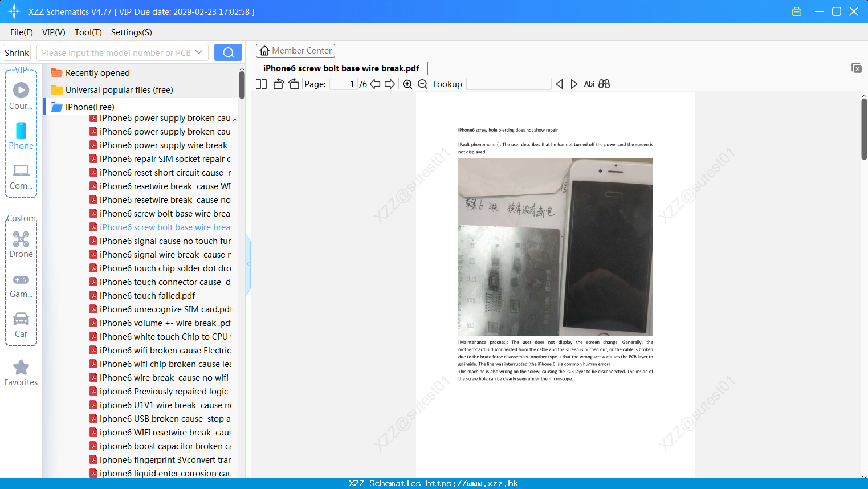Go to previous page arrow
868x489 pixels.
[x=375, y=84]
